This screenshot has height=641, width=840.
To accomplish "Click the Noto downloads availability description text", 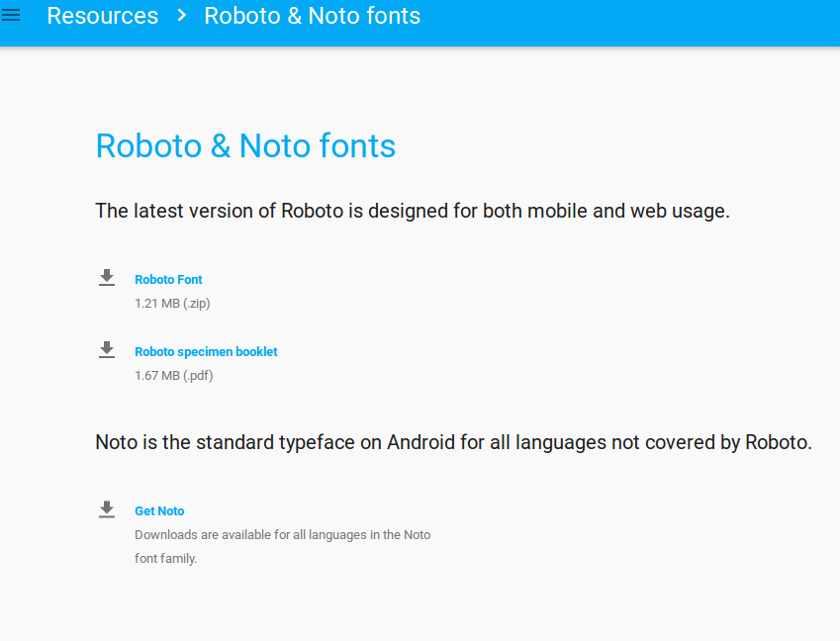I will 282,535.
